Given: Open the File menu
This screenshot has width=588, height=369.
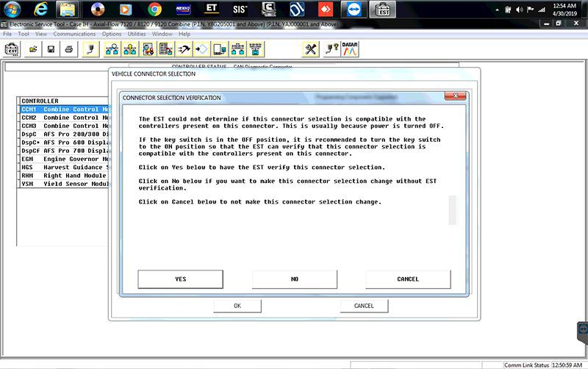Looking at the screenshot, I should [x=7, y=34].
